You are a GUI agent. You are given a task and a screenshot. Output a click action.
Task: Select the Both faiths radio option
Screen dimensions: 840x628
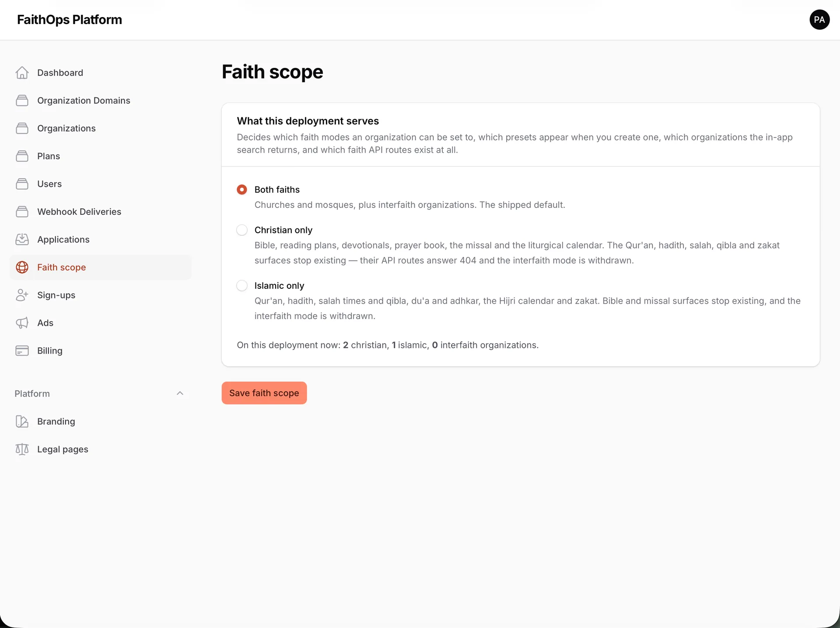pyautogui.click(x=242, y=189)
